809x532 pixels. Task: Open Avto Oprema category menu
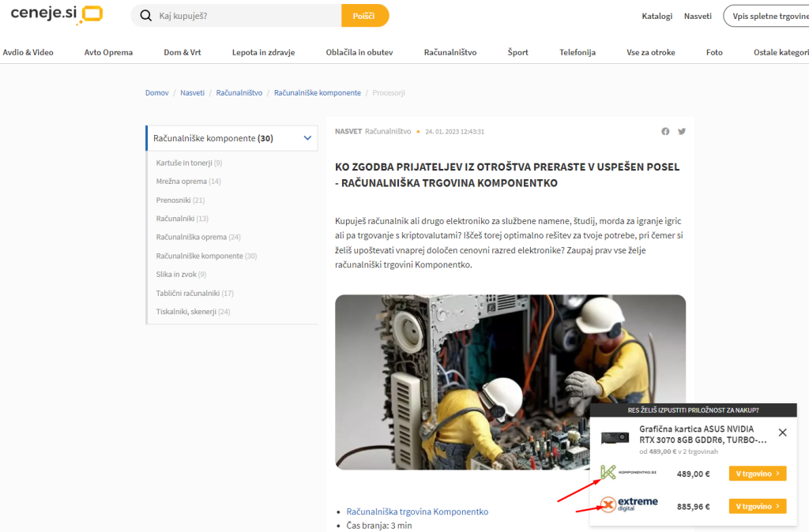[x=108, y=52]
